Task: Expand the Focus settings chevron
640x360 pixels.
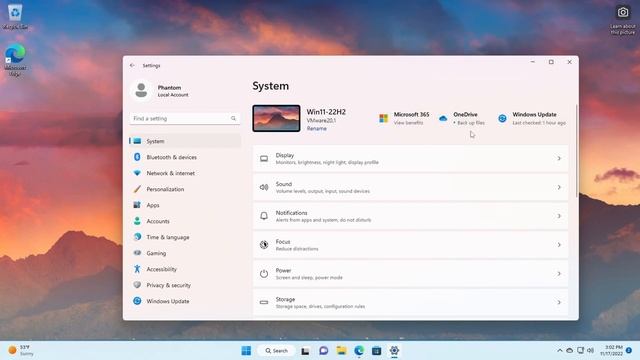Action: pos(559,245)
